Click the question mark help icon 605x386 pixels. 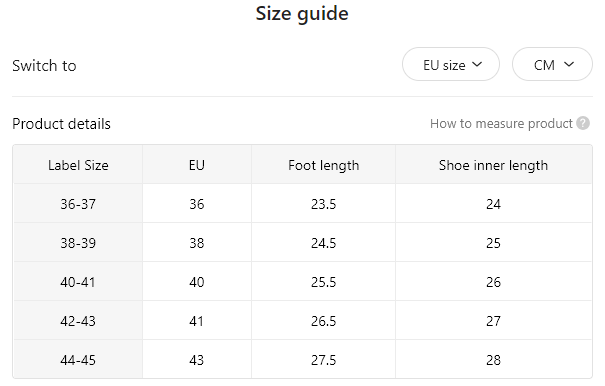[x=583, y=124]
